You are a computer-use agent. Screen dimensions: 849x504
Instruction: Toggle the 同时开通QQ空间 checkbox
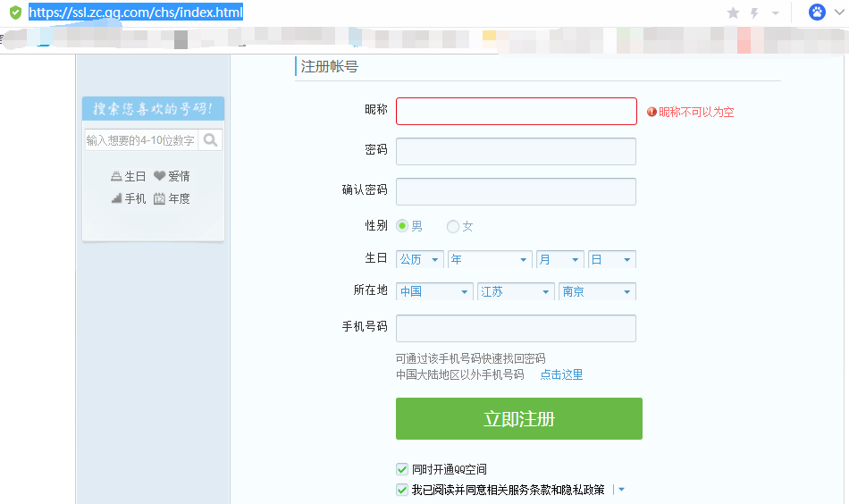tap(402, 469)
